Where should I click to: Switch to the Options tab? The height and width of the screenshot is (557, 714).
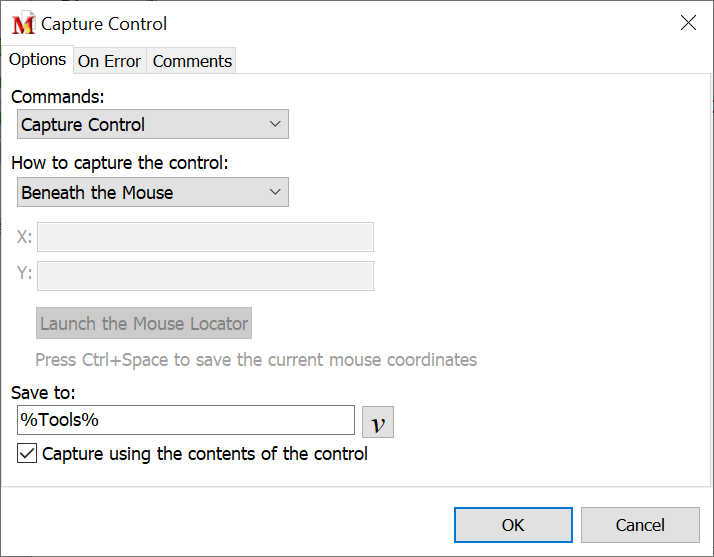[38, 60]
